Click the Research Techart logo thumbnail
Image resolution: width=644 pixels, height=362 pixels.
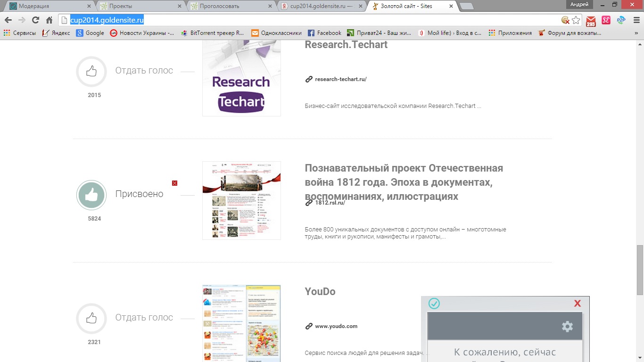241,79
